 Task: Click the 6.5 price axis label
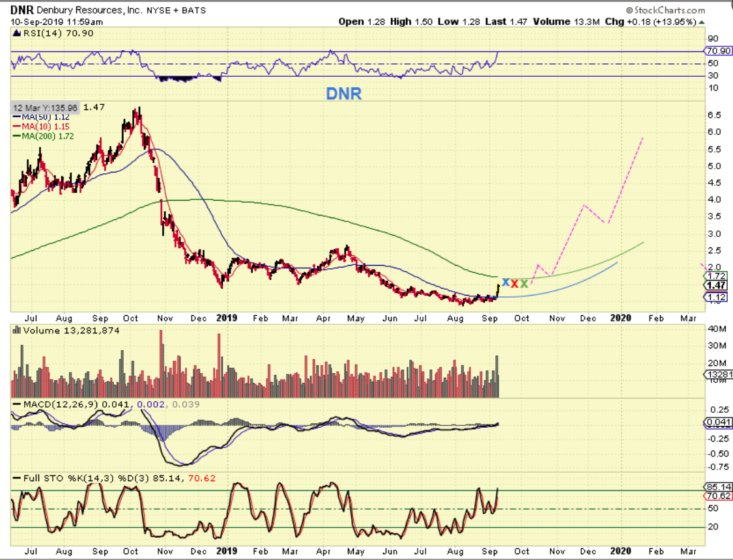click(x=714, y=115)
